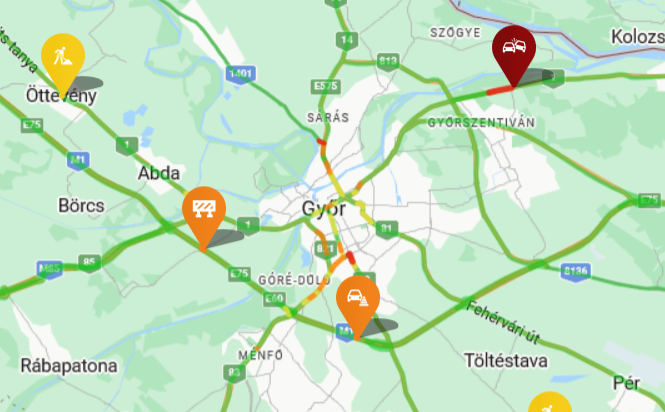The width and height of the screenshot is (665, 412).
Task: Select the Börcs village label
Action: (x=81, y=206)
